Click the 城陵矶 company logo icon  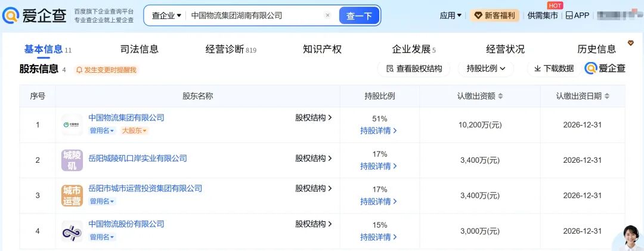(x=72, y=160)
